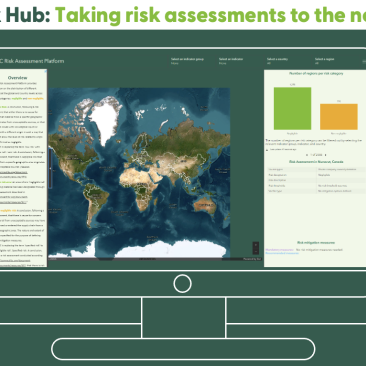Open the 'Select a region' dropdown

(324, 61)
